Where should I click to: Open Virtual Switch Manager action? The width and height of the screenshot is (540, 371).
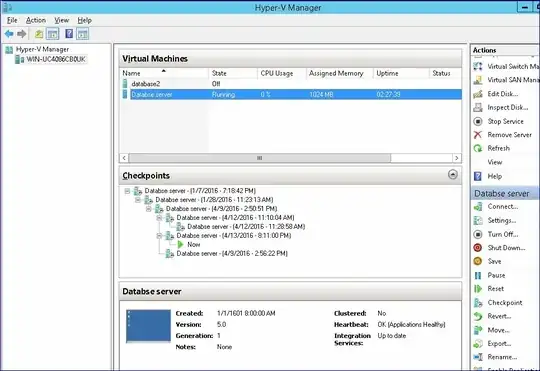[x=506, y=66]
